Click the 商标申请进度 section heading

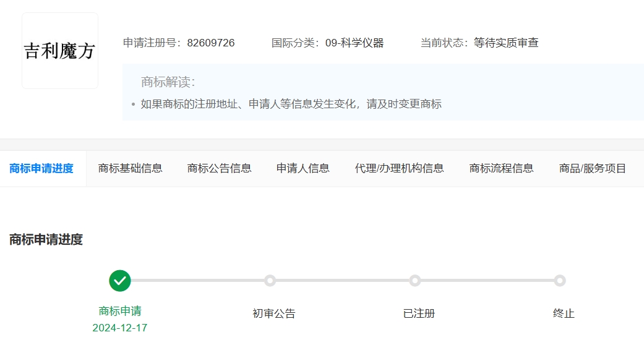click(x=46, y=240)
